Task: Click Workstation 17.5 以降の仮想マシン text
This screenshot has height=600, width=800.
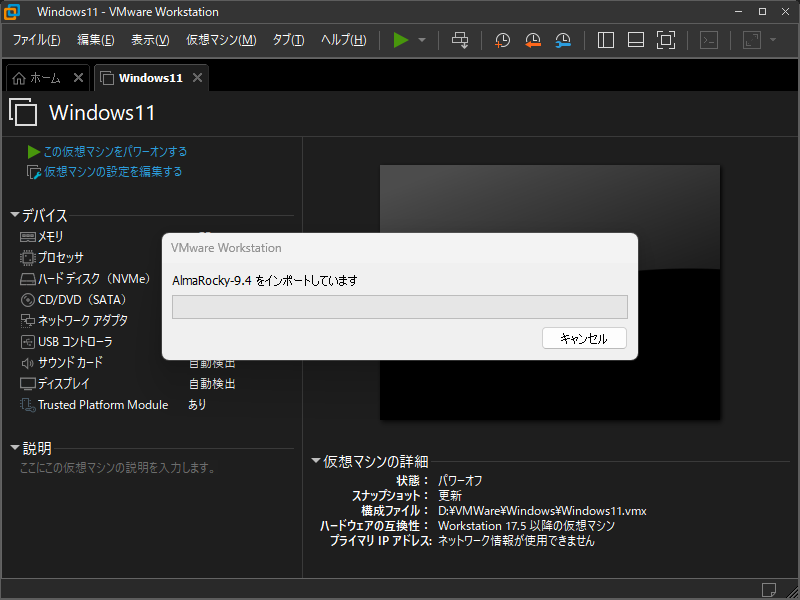Action: tap(527, 526)
